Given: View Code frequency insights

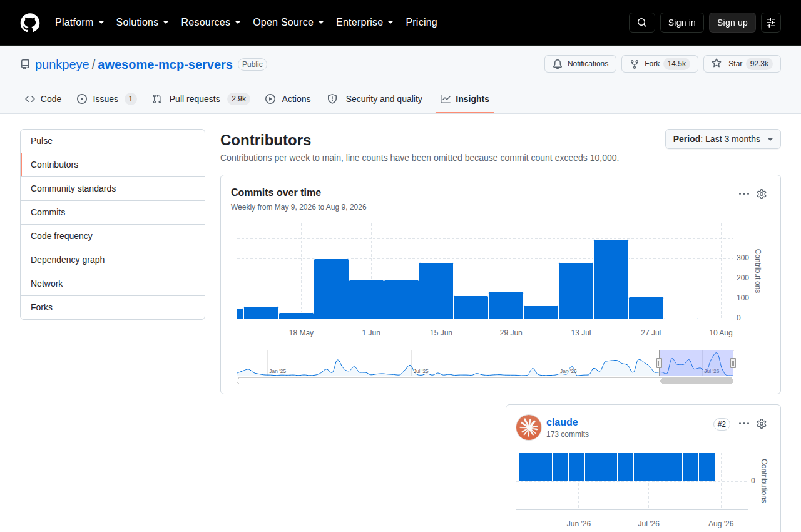Looking at the screenshot, I should [x=113, y=236].
